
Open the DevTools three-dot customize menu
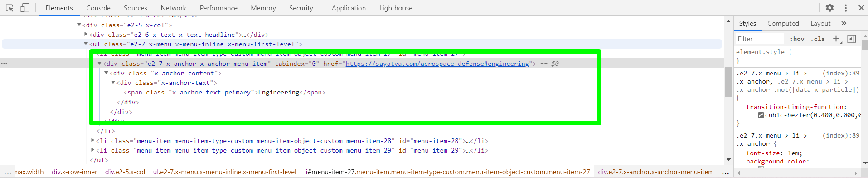pyautogui.click(x=846, y=8)
